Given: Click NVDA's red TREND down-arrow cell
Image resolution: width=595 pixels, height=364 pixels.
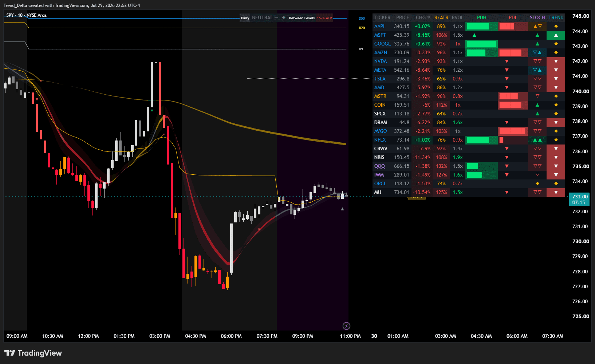Looking at the screenshot, I should tap(556, 62).
